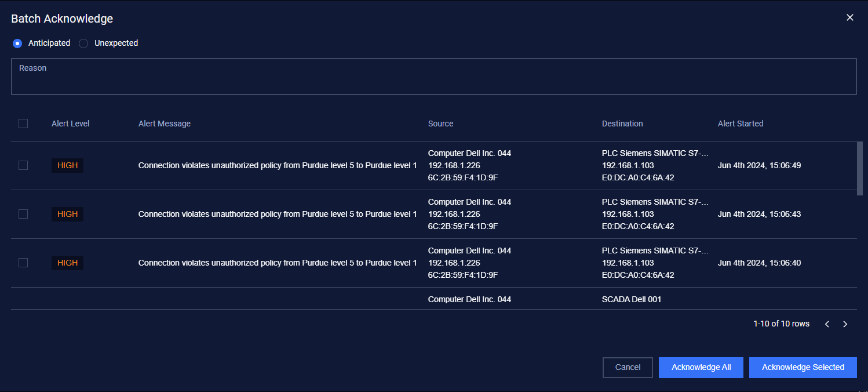Image resolution: width=868 pixels, height=392 pixels.
Task: Click the Destination column header
Action: [x=622, y=124]
